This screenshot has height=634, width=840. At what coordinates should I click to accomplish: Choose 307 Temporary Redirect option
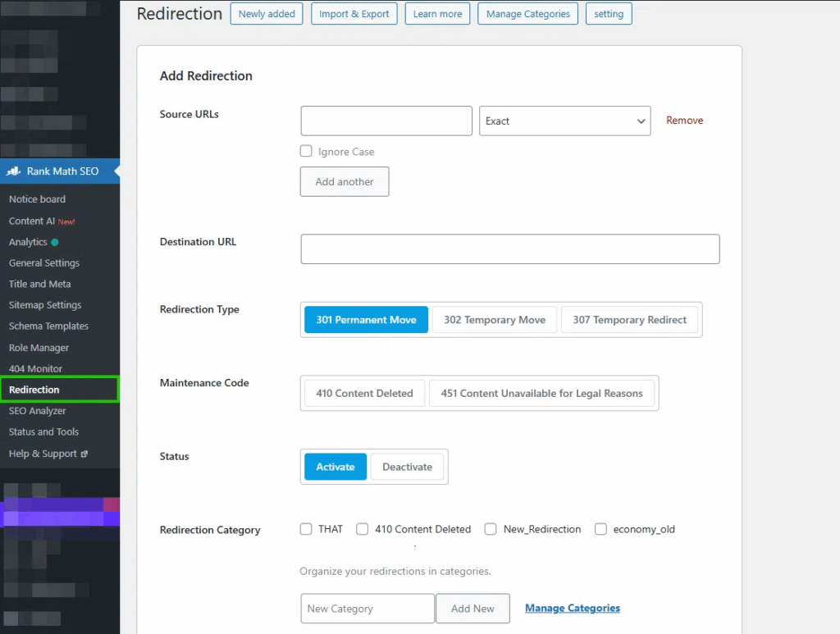pyautogui.click(x=629, y=320)
